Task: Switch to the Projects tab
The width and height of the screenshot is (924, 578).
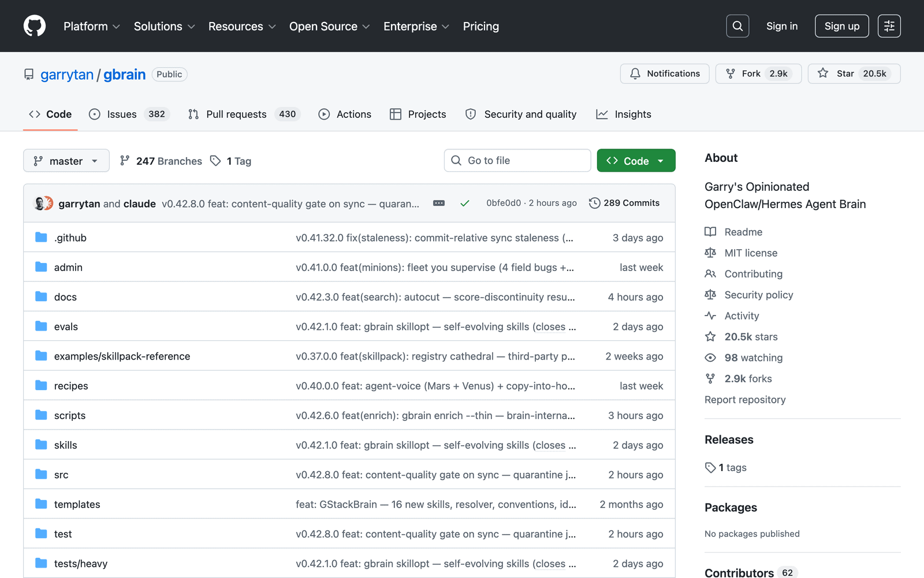Action: (418, 114)
